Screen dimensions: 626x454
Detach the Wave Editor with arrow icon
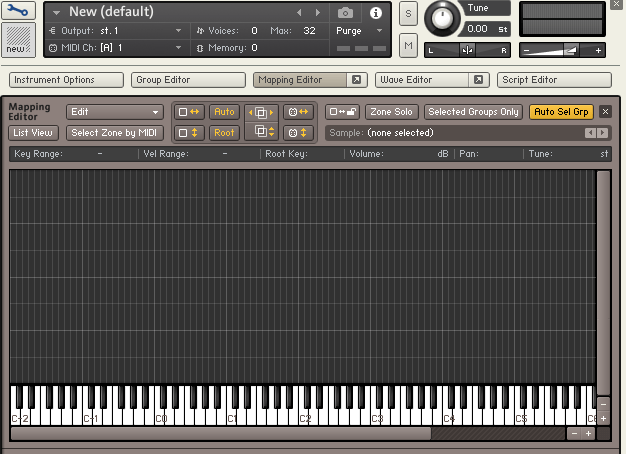click(x=479, y=80)
